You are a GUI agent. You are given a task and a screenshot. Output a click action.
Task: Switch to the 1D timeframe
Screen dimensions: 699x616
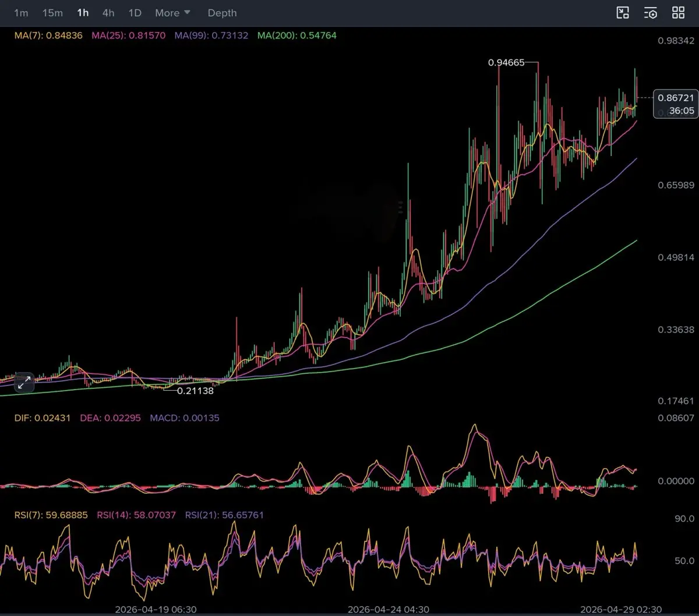[x=135, y=13]
